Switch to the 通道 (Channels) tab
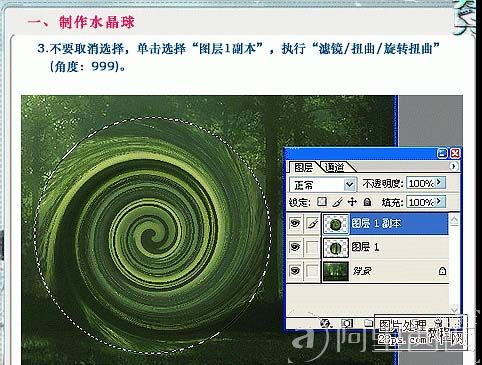This screenshot has height=365, width=482. click(335, 167)
